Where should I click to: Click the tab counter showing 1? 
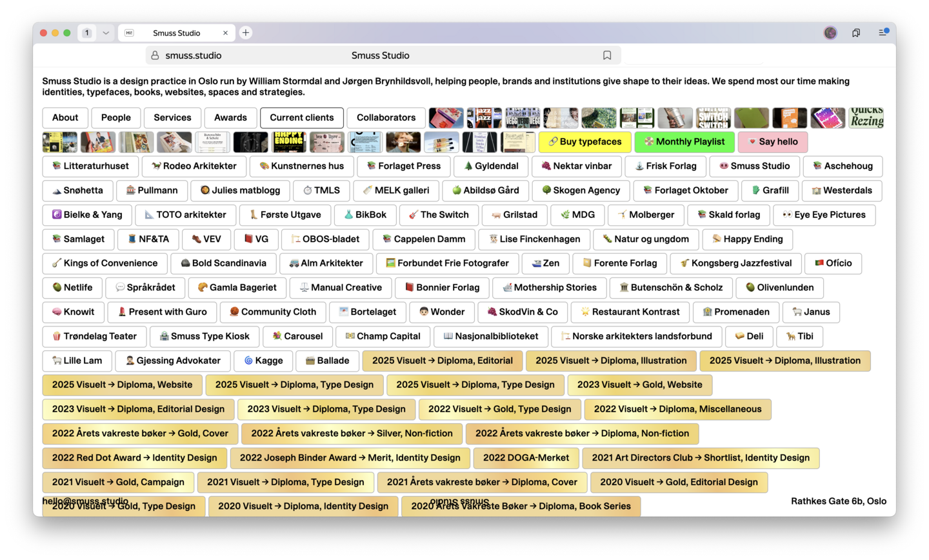click(x=87, y=33)
